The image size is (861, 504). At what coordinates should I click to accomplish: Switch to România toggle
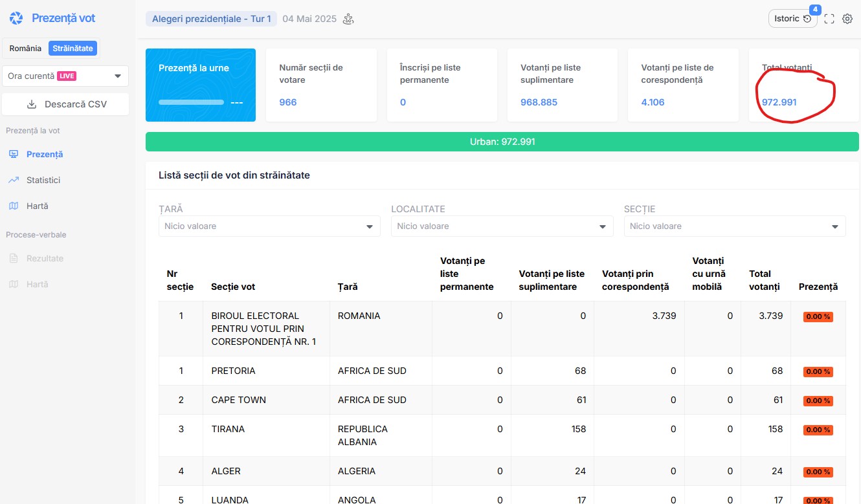click(x=25, y=49)
